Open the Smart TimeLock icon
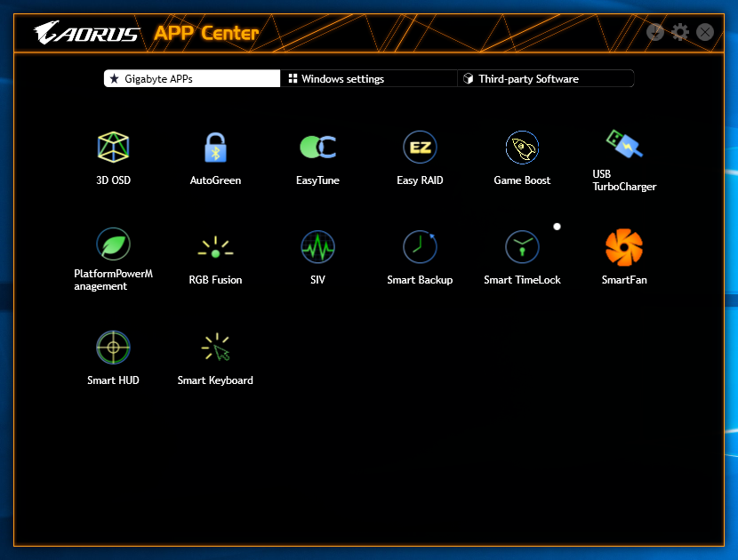The width and height of the screenshot is (738, 560). point(522,247)
